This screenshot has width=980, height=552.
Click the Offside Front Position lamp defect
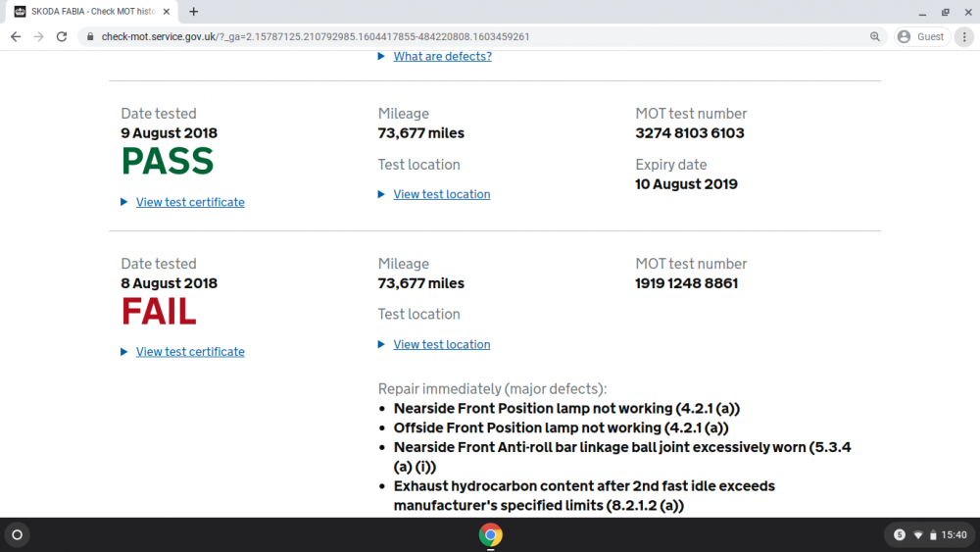point(561,427)
